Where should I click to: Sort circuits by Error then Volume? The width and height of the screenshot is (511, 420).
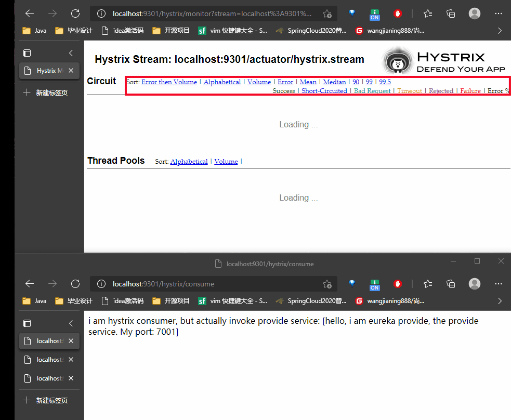[169, 82]
